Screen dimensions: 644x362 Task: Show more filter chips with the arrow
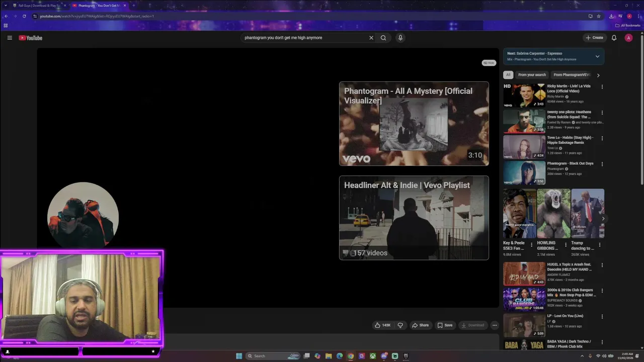[598, 75]
